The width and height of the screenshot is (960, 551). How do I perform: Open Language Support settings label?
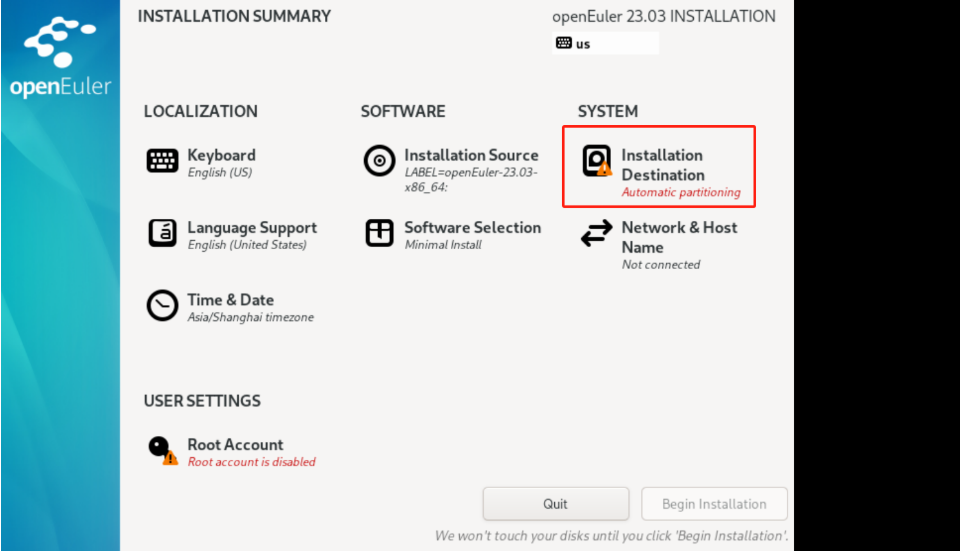point(252,228)
